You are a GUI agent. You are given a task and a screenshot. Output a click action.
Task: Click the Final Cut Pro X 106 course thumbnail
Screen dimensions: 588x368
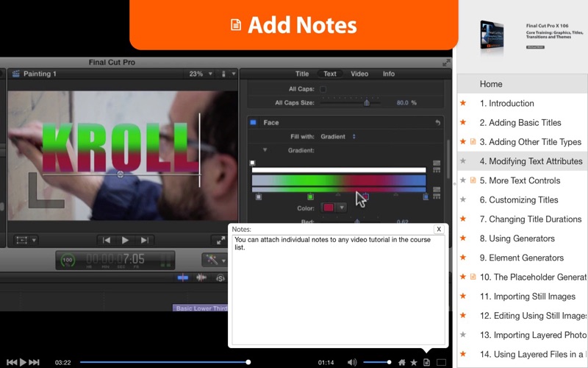point(492,37)
